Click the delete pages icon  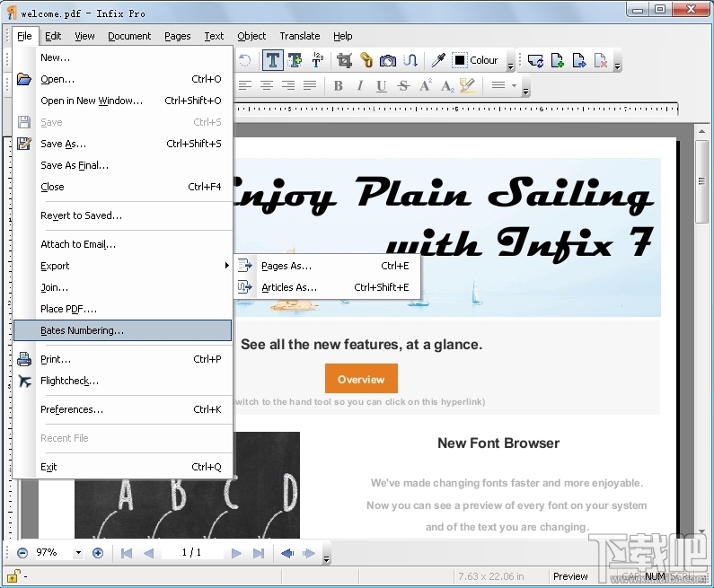(601, 60)
